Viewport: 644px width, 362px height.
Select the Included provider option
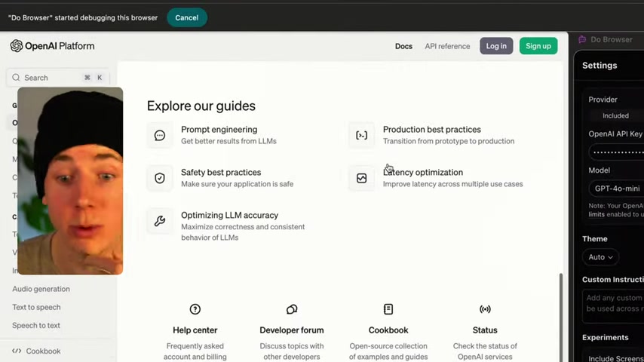click(615, 115)
